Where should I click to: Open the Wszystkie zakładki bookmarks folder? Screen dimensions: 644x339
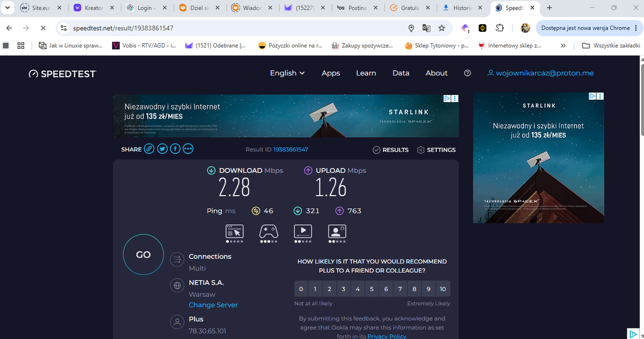pyautogui.click(x=611, y=45)
